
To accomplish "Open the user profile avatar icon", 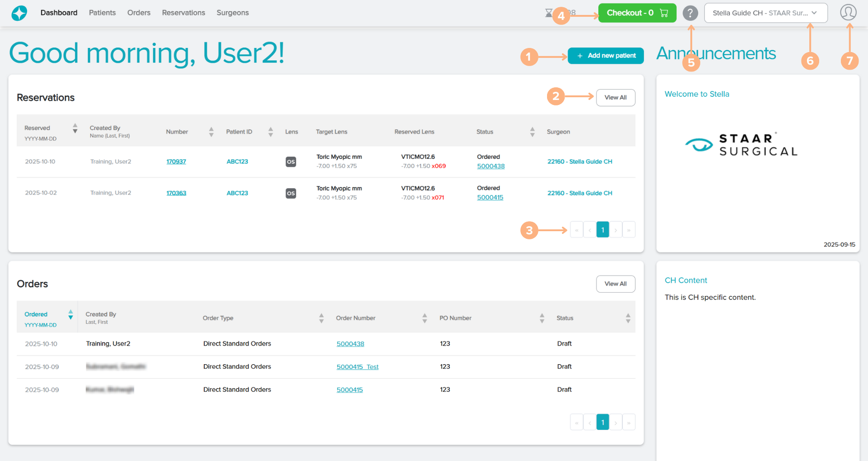I will 848,13.
